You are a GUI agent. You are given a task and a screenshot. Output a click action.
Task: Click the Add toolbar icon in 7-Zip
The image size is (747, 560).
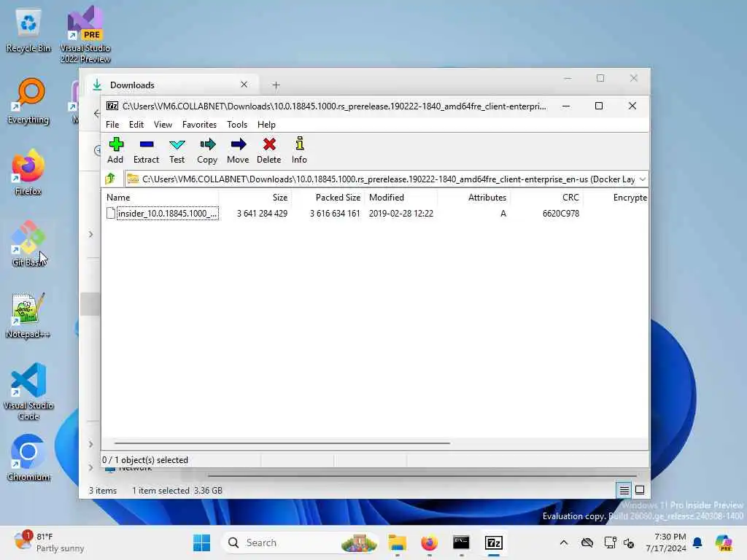115,150
